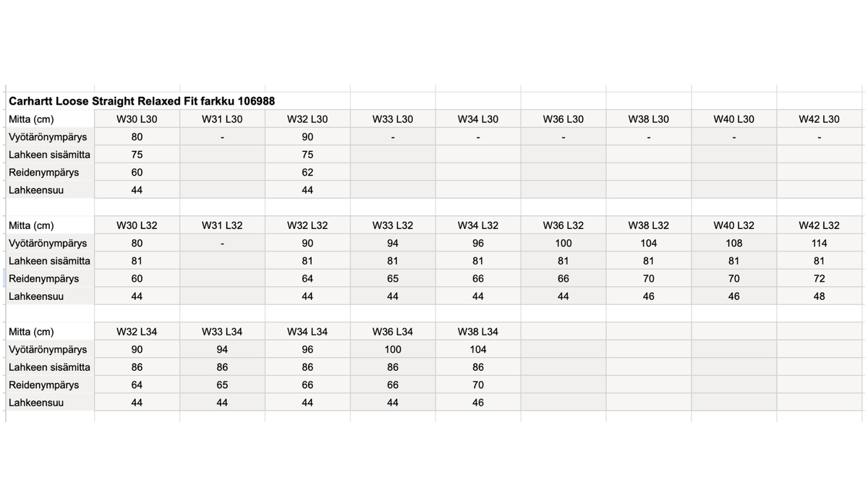Click the W33 L34 column header

(222, 332)
